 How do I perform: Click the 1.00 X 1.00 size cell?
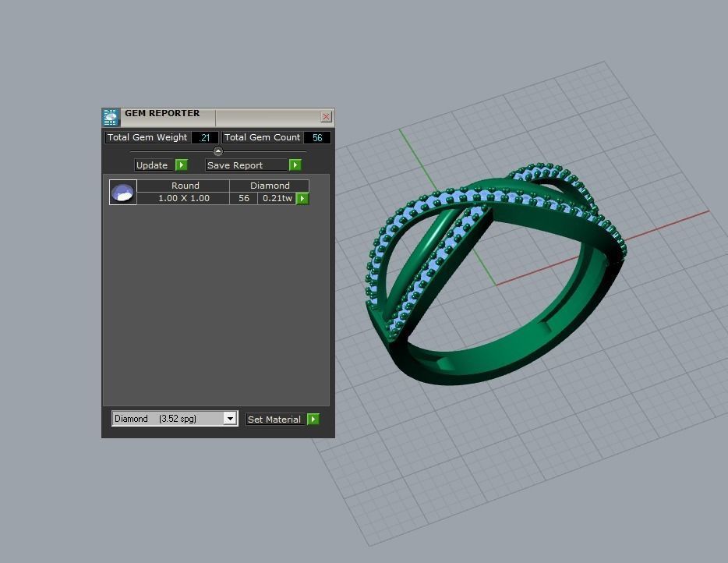183,198
